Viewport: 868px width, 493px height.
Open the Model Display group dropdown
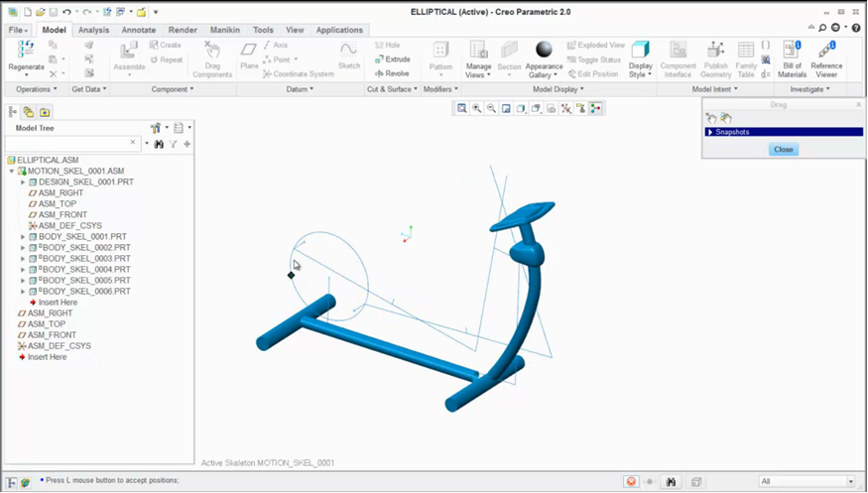[x=558, y=89]
